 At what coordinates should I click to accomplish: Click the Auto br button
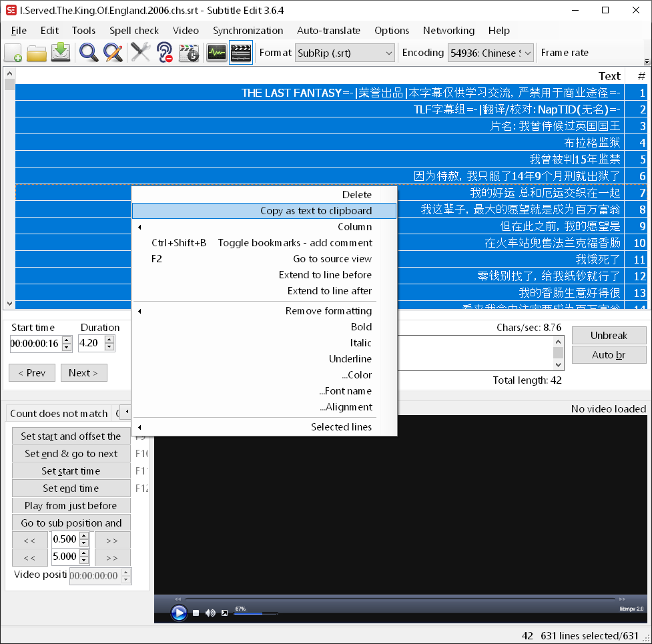tap(608, 354)
